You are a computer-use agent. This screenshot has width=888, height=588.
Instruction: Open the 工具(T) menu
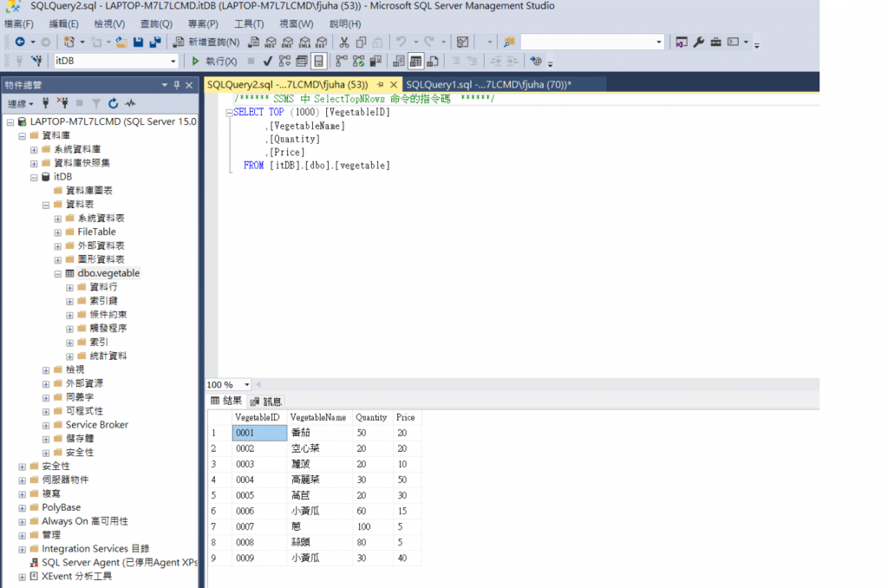249,23
